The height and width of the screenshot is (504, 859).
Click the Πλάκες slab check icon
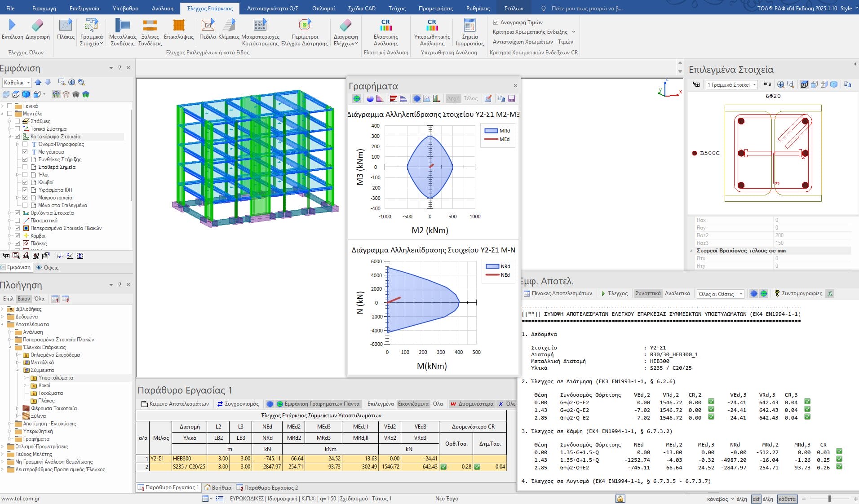coord(66,26)
